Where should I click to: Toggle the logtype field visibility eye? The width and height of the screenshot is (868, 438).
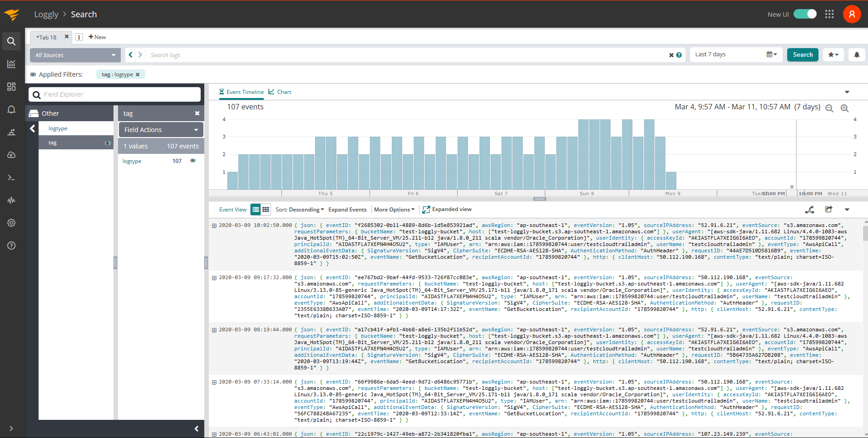click(x=192, y=161)
